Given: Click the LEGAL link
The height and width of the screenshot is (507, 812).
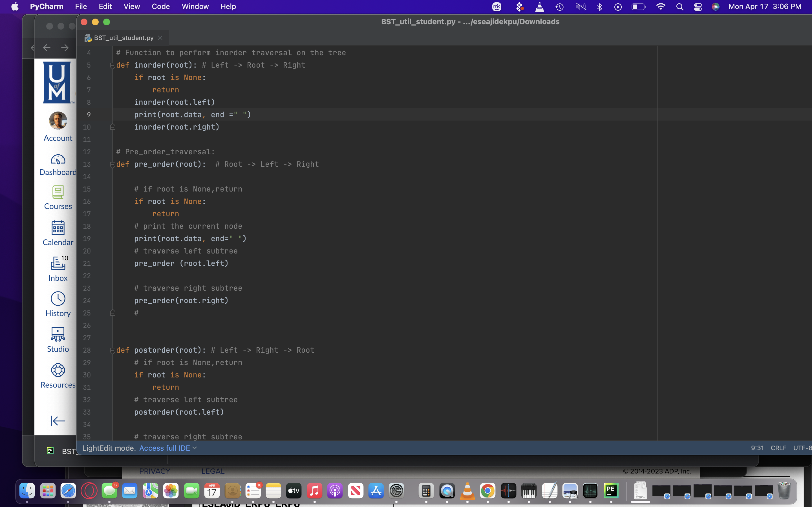Looking at the screenshot, I should coord(213,471).
